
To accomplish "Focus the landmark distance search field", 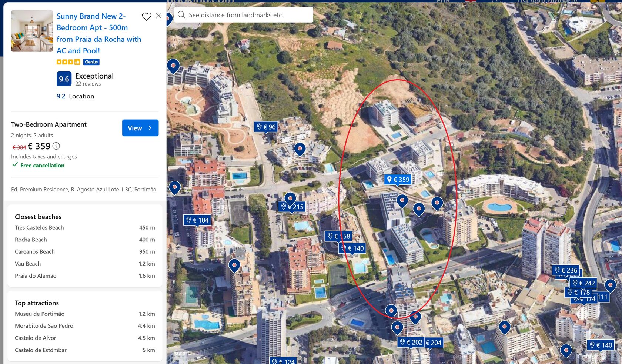I will click(244, 15).
